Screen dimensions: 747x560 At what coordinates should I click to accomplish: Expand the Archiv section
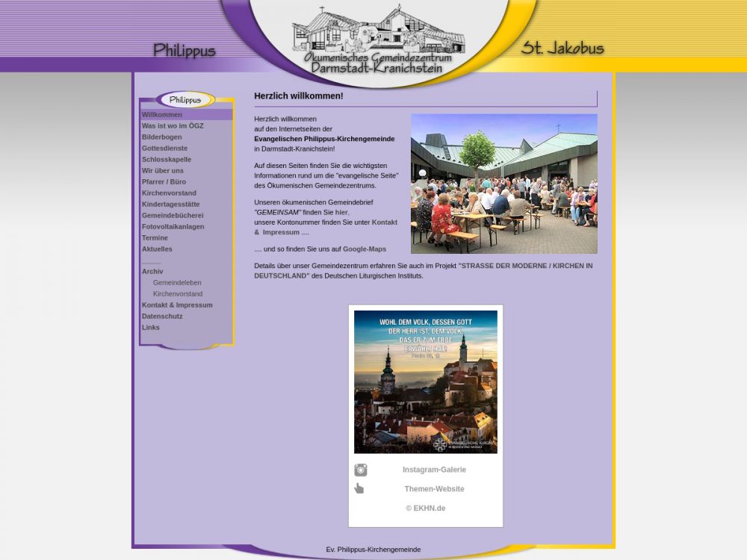pos(152,272)
